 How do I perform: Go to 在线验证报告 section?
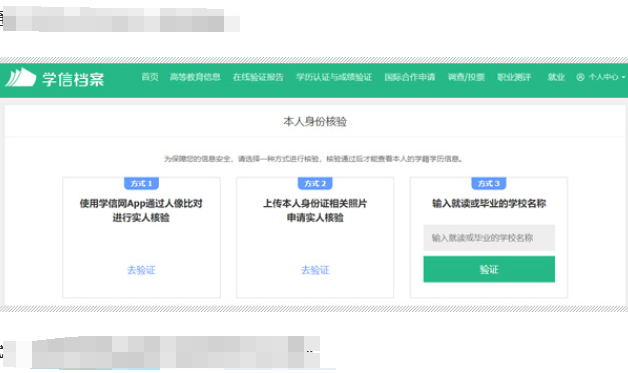coord(258,77)
